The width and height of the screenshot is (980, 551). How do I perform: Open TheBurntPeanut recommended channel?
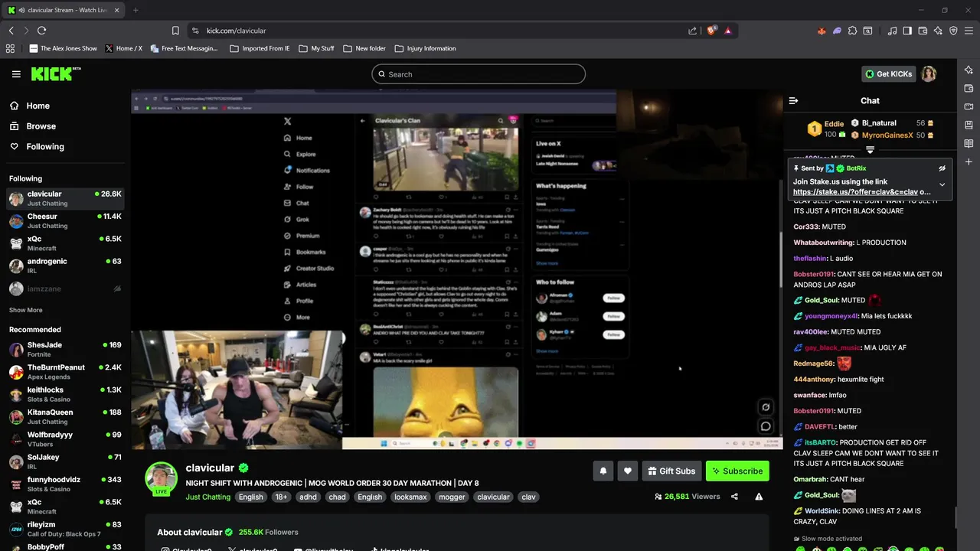(x=65, y=372)
